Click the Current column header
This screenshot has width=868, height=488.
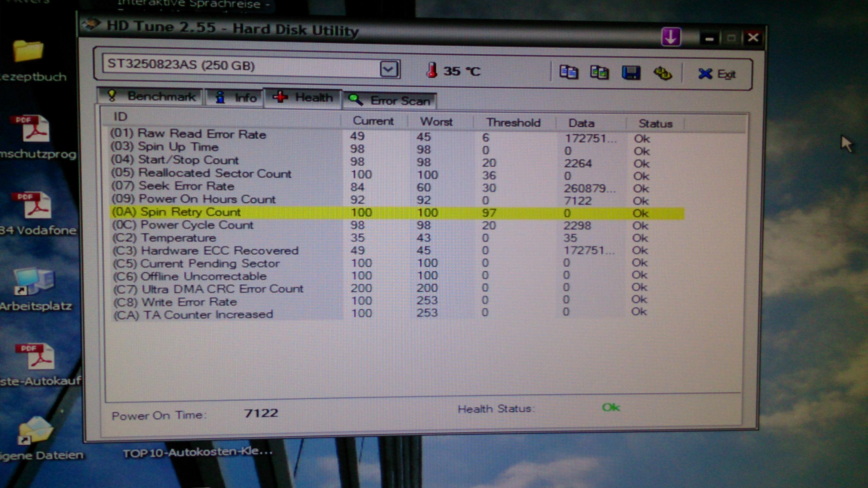[x=373, y=121]
